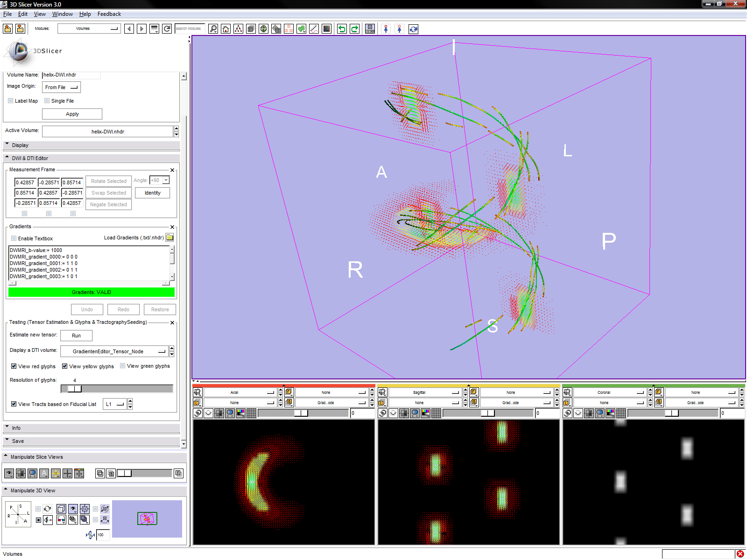Expand the Display section
747x560 pixels.
click(x=20, y=145)
